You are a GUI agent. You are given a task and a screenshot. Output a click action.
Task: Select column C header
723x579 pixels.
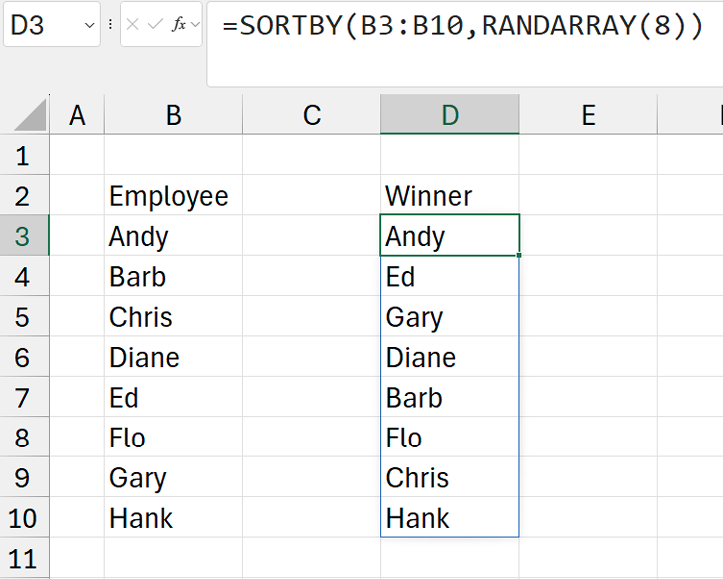(x=312, y=116)
